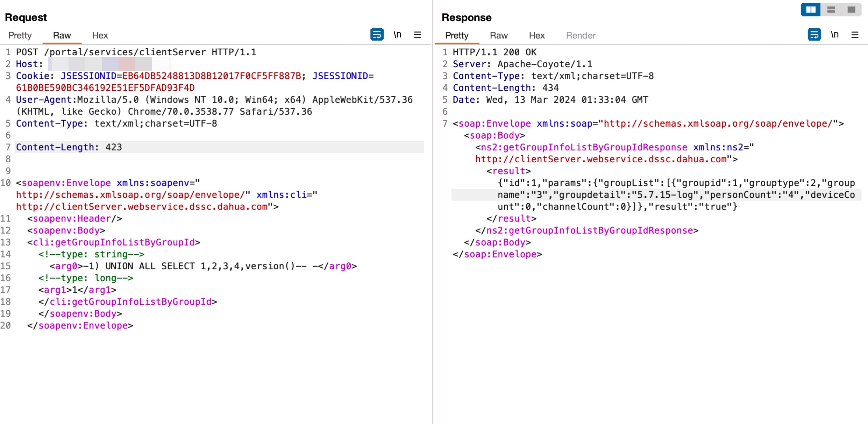The image size is (868, 424).
Task: Toggle word wrap icon in Response pane
Action: 814,35
